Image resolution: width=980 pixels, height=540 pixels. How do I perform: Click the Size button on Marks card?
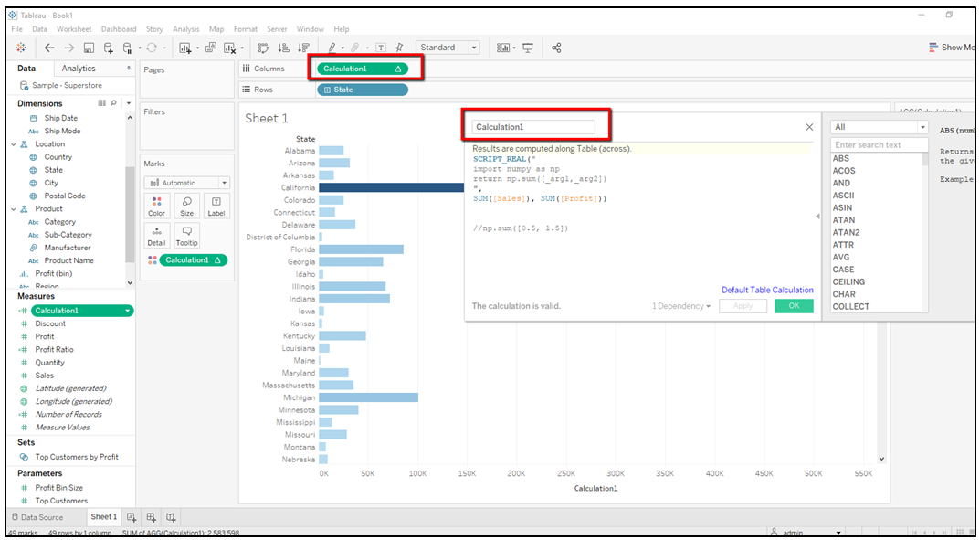pyautogui.click(x=186, y=206)
